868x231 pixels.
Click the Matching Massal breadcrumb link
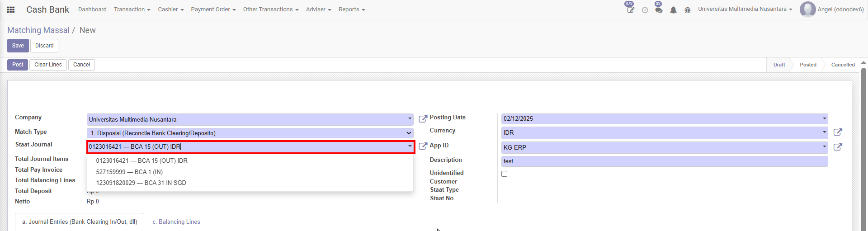point(38,30)
